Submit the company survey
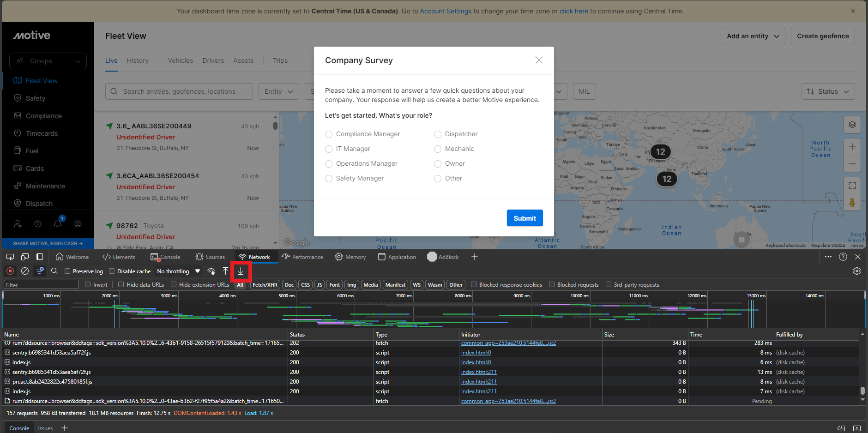This screenshot has height=433, width=868. pos(525,218)
